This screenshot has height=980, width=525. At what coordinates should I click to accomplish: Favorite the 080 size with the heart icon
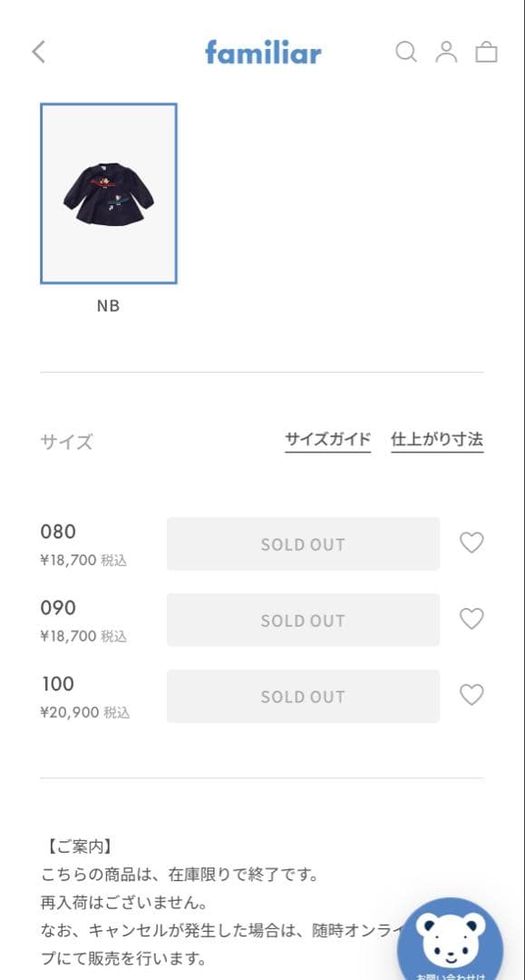click(472, 543)
